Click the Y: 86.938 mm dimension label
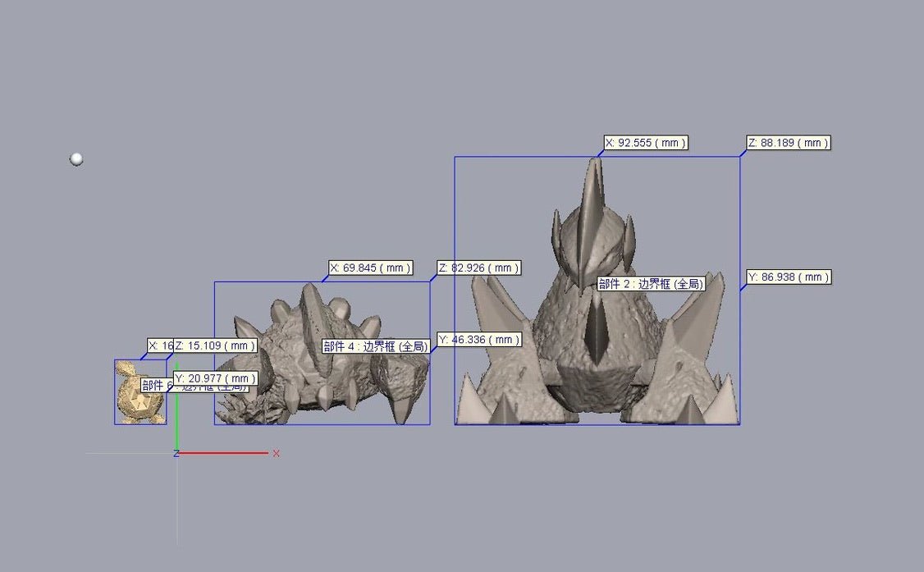 tap(789, 277)
